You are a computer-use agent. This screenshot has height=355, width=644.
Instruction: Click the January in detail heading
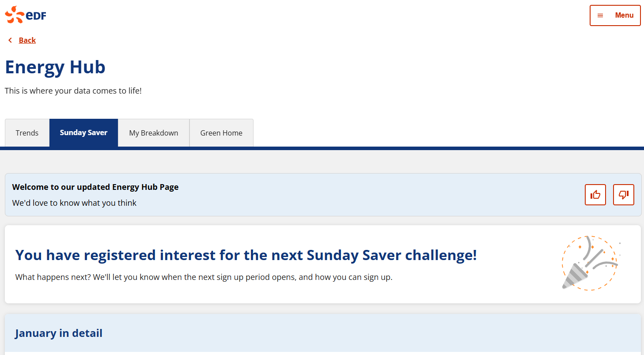[x=59, y=333]
